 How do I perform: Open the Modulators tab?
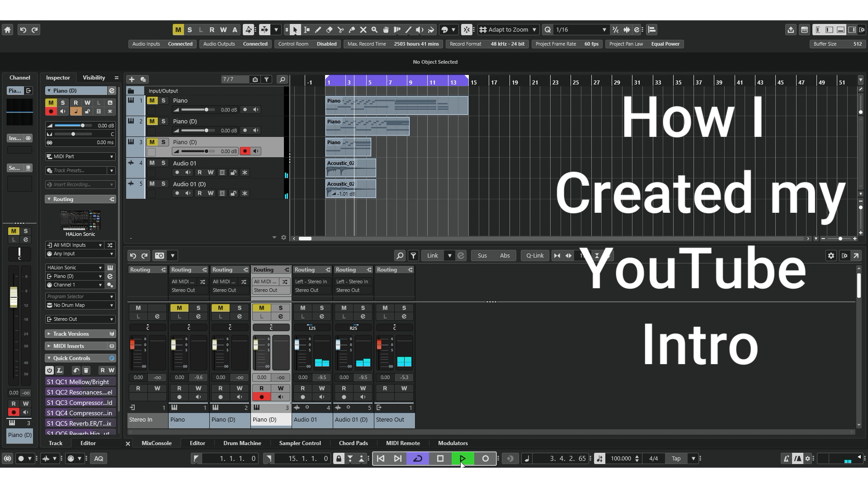pyautogui.click(x=453, y=443)
